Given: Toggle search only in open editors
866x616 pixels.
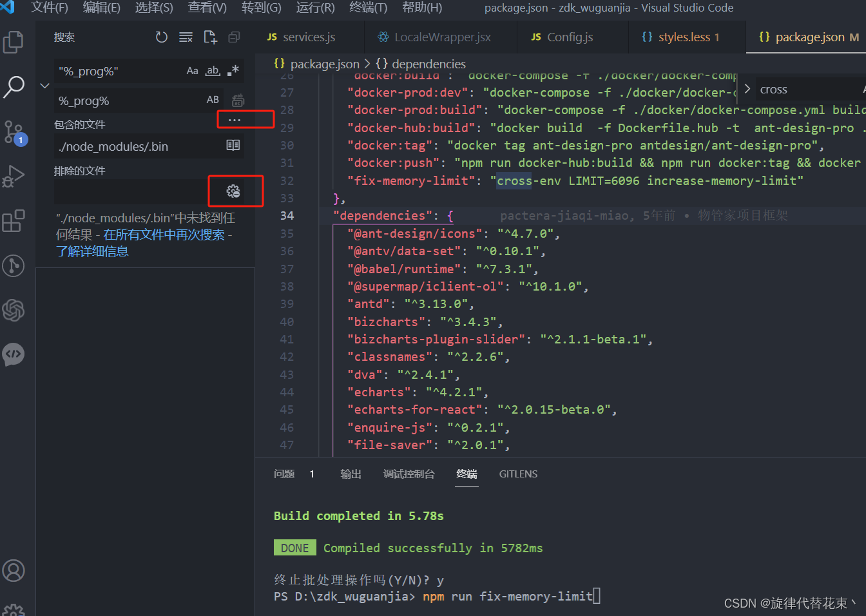Looking at the screenshot, I should point(233,146).
